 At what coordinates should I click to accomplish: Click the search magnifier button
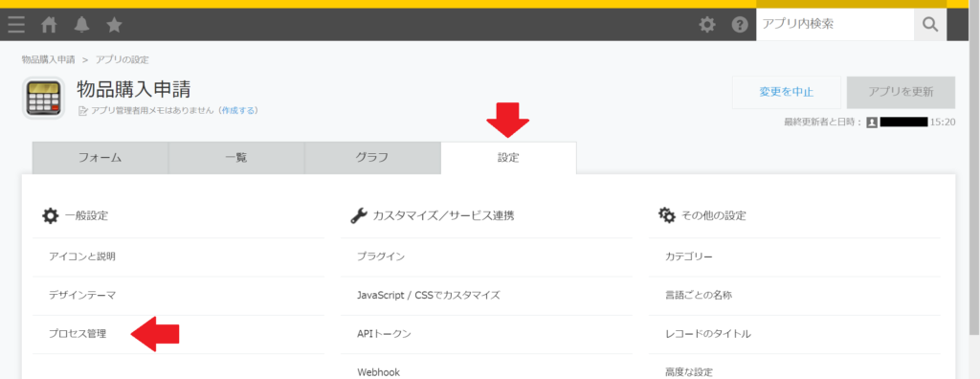(x=930, y=24)
